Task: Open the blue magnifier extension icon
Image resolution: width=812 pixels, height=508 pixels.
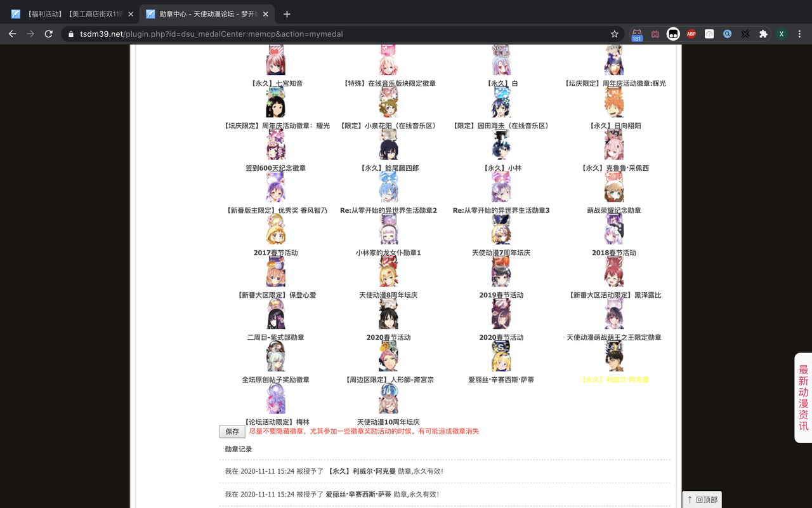Action: [x=728, y=34]
